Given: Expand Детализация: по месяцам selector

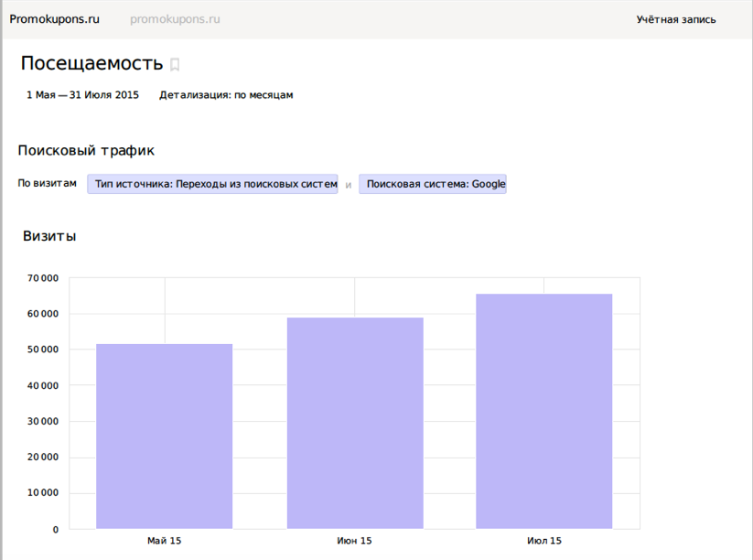Looking at the screenshot, I should [x=226, y=95].
